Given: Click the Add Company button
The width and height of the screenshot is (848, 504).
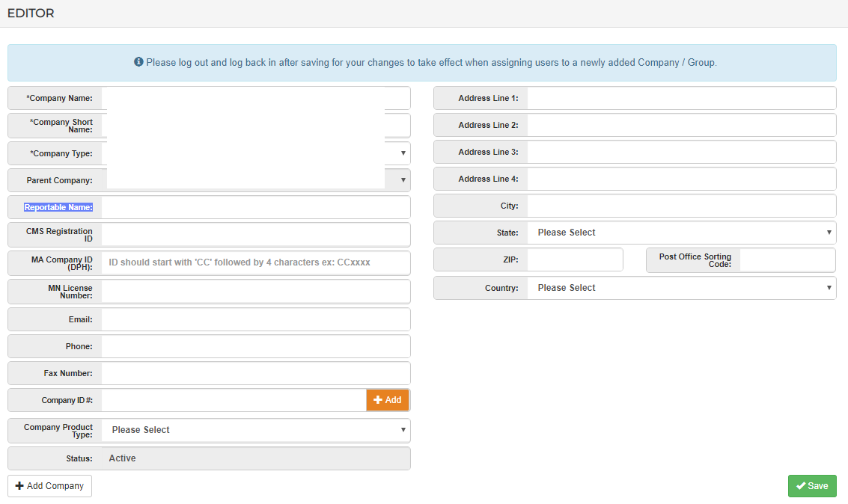Looking at the screenshot, I should click(49, 486).
